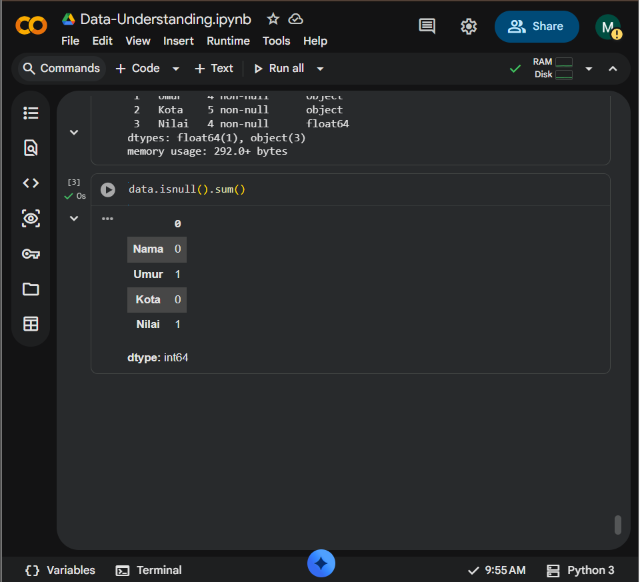Open the account avatar menu

tap(608, 27)
